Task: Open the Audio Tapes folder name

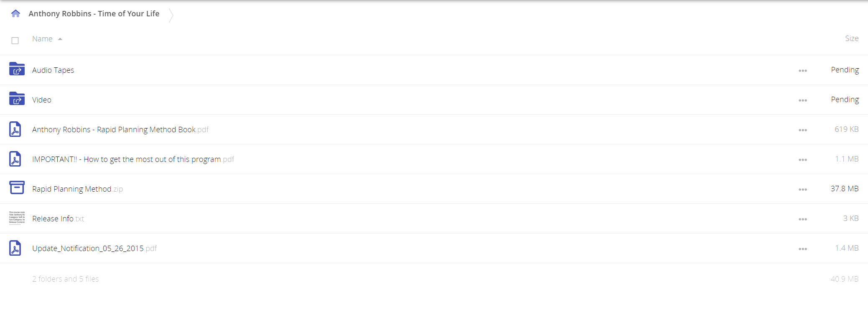Action: click(53, 70)
